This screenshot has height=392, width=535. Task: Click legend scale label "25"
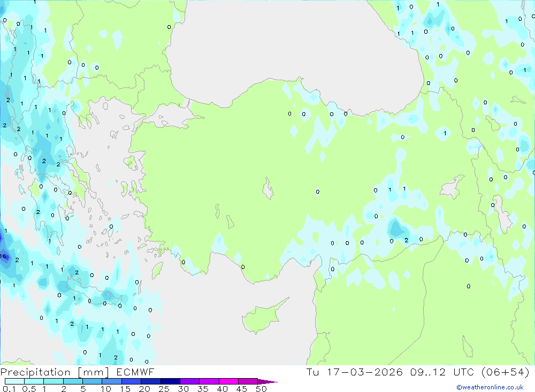(164, 389)
